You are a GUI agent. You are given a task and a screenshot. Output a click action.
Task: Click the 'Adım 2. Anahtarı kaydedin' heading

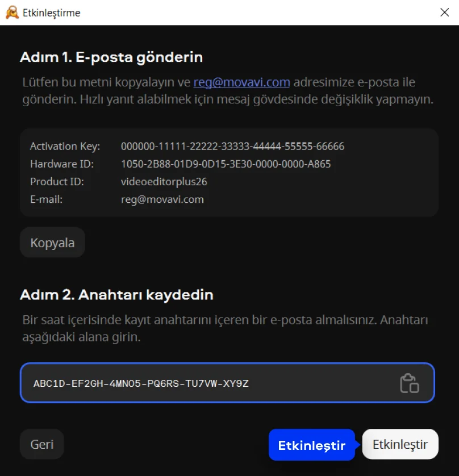tap(116, 295)
